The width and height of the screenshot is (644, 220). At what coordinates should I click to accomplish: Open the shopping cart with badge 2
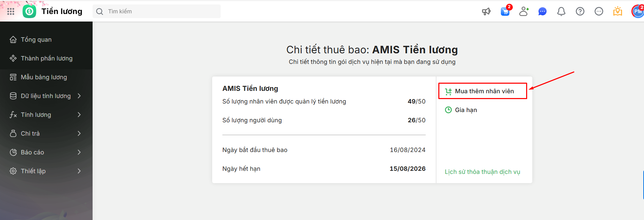[505, 11]
